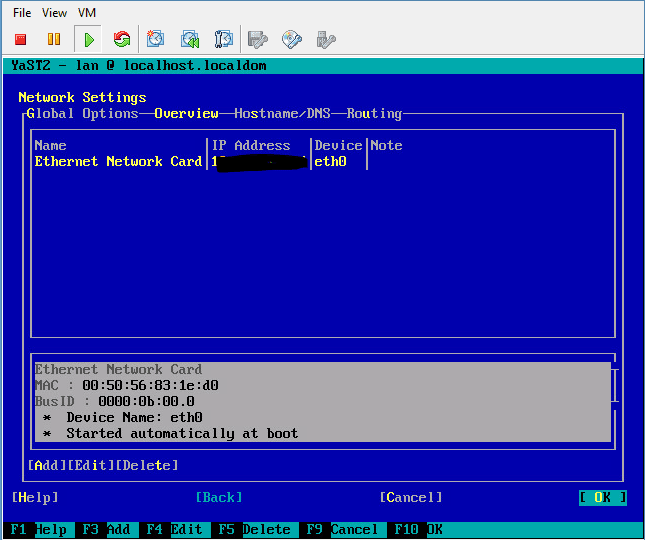The width and height of the screenshot is (645, 540).
Task: Reset the VM with the restart icon
Action: pyautogui.click(x=122, y=39)
